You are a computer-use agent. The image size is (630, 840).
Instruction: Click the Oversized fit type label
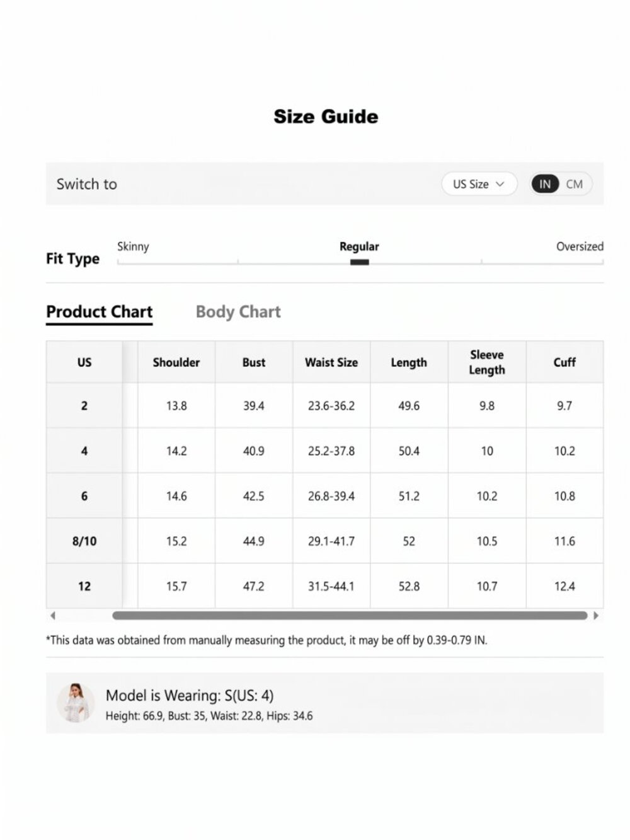tap(580, 246)
